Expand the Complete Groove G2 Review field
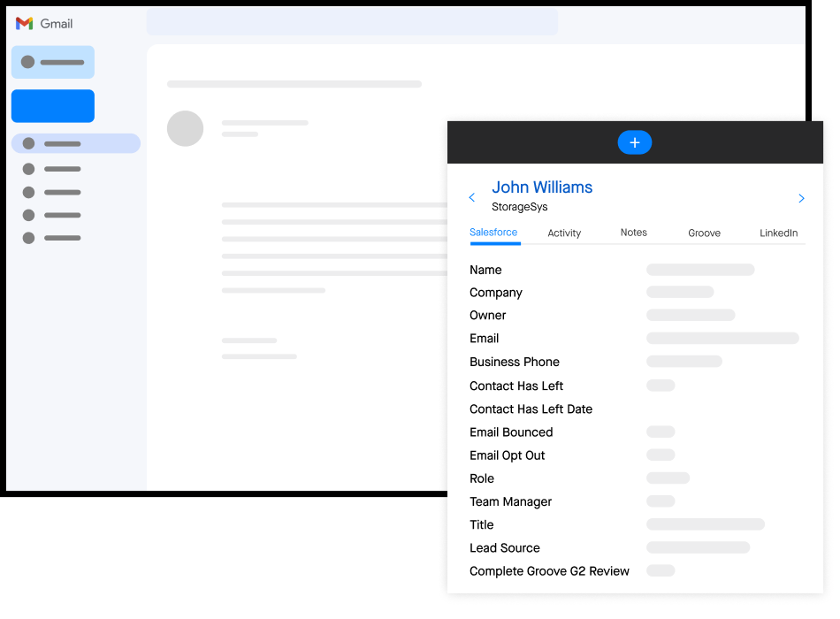Screen dimensions: 840x619 tap(661, 570)
